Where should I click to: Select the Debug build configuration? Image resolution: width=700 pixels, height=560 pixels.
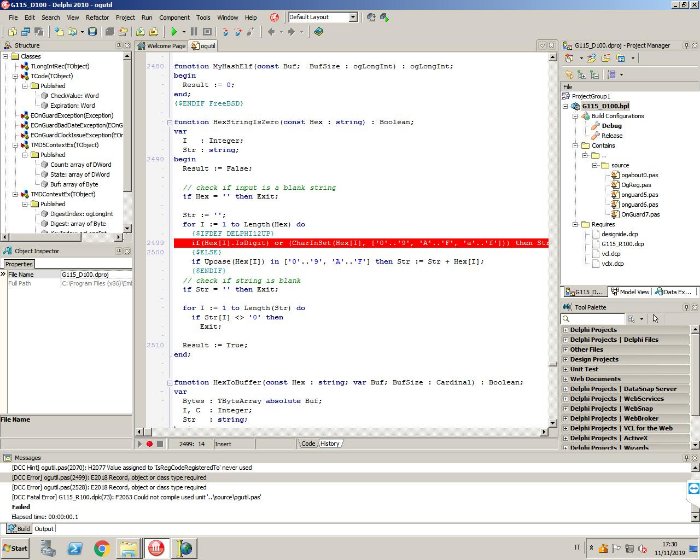[611, 126]
